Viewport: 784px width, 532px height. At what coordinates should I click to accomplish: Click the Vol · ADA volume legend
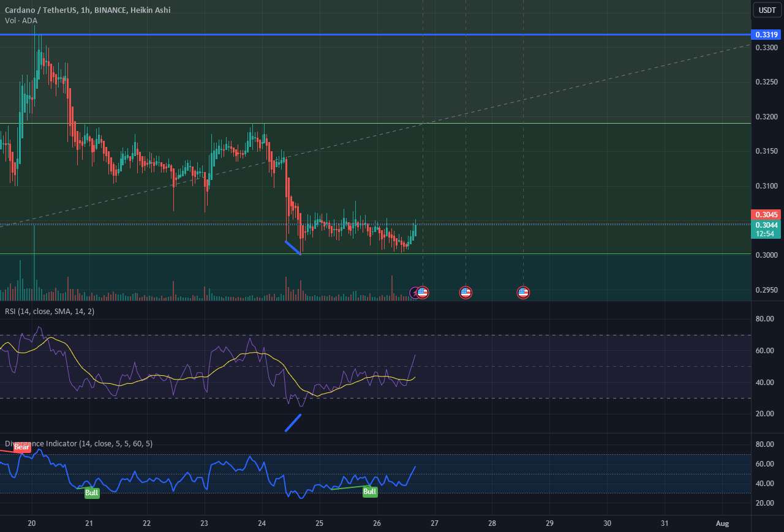point(21,20)
